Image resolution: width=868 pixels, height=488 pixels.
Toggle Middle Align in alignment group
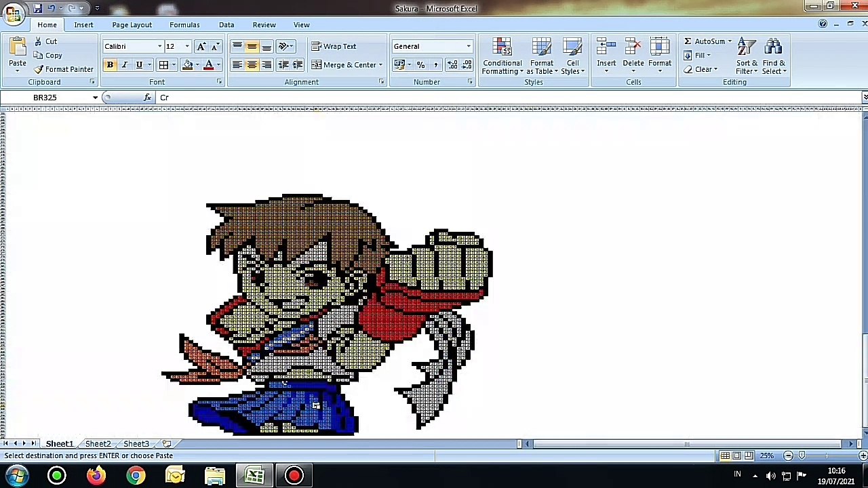[252, 47]
